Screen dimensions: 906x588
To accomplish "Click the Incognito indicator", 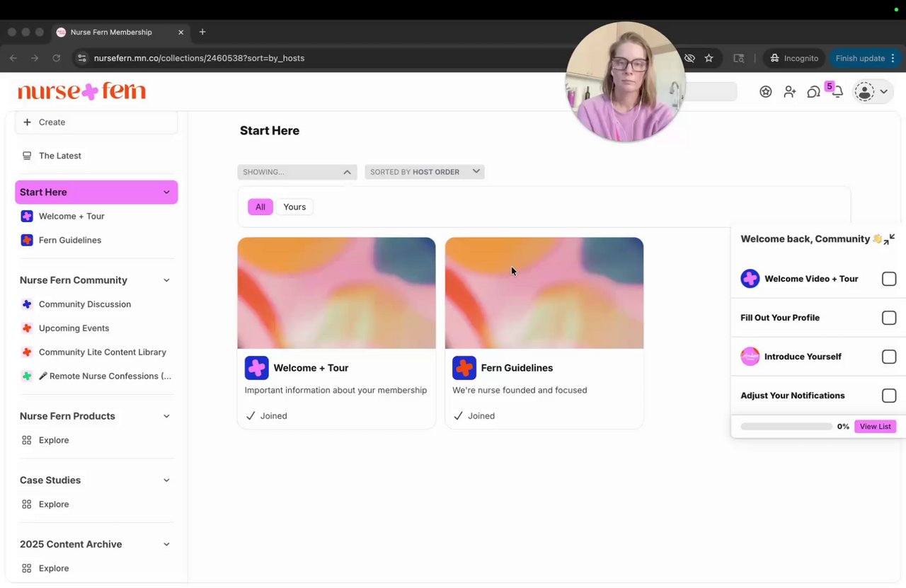I will [794, 58].
